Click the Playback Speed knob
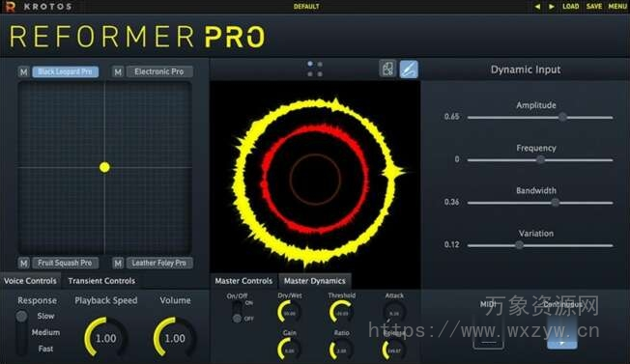This screenshot has height=364, width=630. [105, 338]
